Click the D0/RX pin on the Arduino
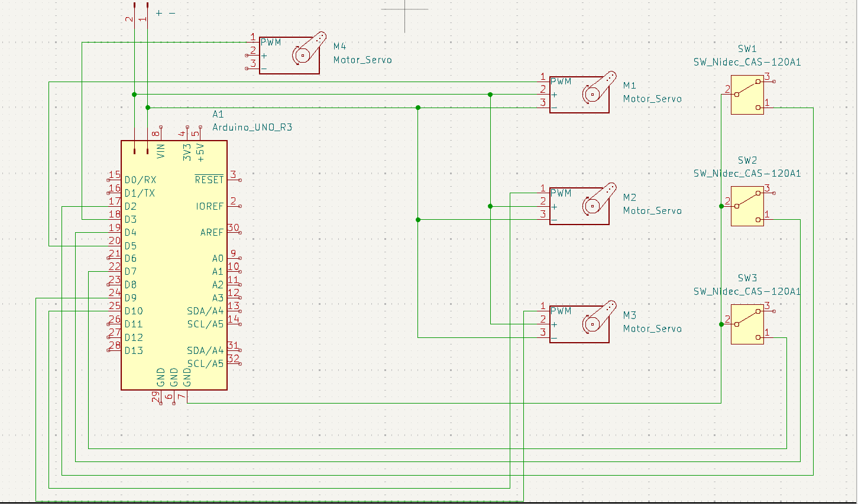Image resolution: width=858 pixels, height=504 pixels. pos(140,180)
